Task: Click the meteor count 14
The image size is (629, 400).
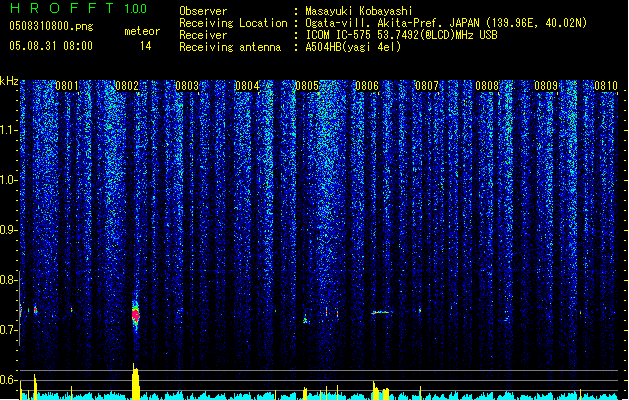Action: point(146,46)
